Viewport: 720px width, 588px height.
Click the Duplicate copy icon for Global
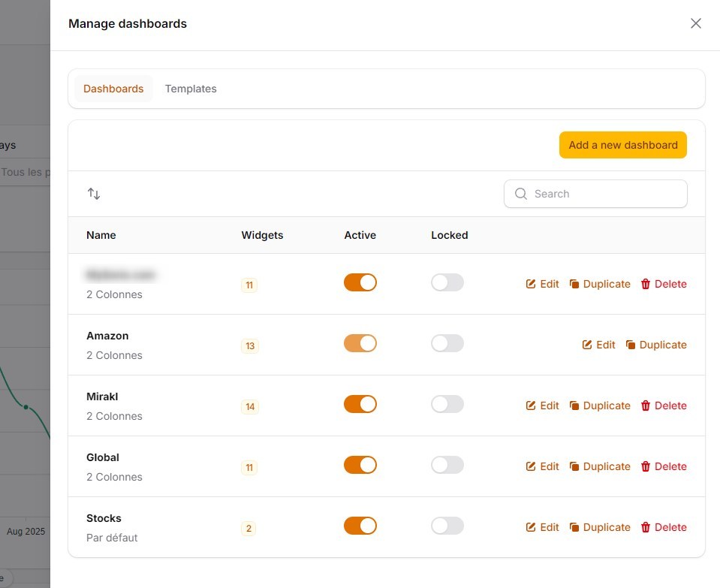click(x=574, y=466)
